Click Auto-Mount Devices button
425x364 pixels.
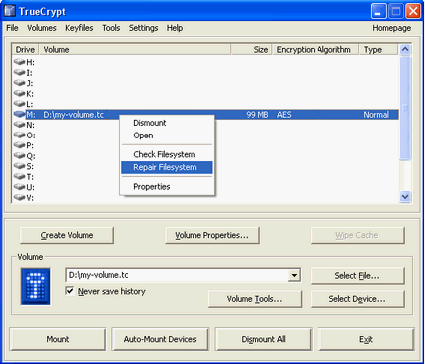point(160,339)
